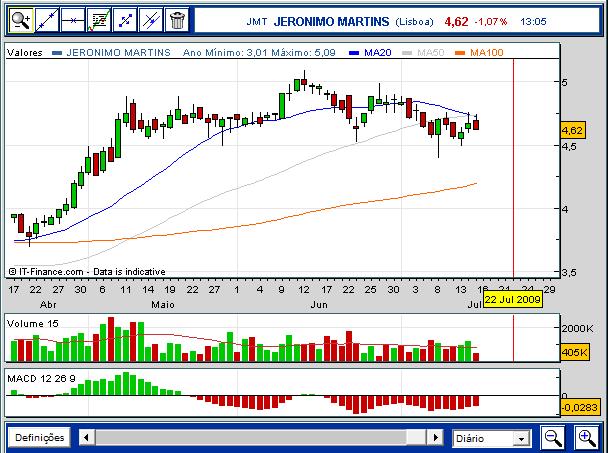Click the zoom in magnifier button
The width and height of the screenshot is (608, 453).
[587, 438]
